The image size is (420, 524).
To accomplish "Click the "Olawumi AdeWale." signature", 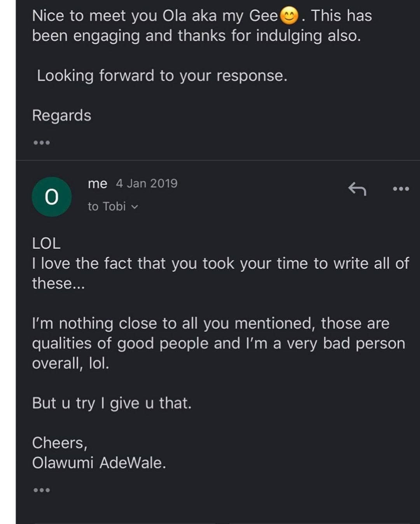I will tap(99, 463).
